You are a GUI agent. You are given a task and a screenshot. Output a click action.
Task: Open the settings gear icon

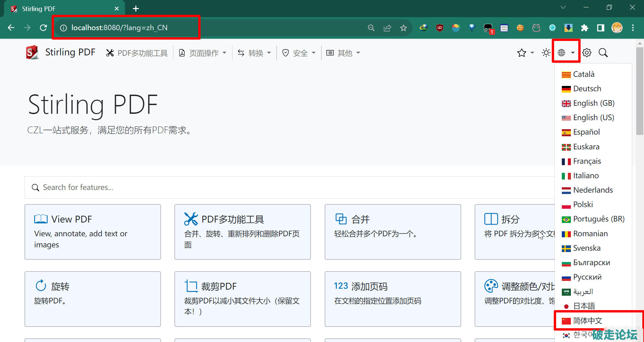(587, 53)
